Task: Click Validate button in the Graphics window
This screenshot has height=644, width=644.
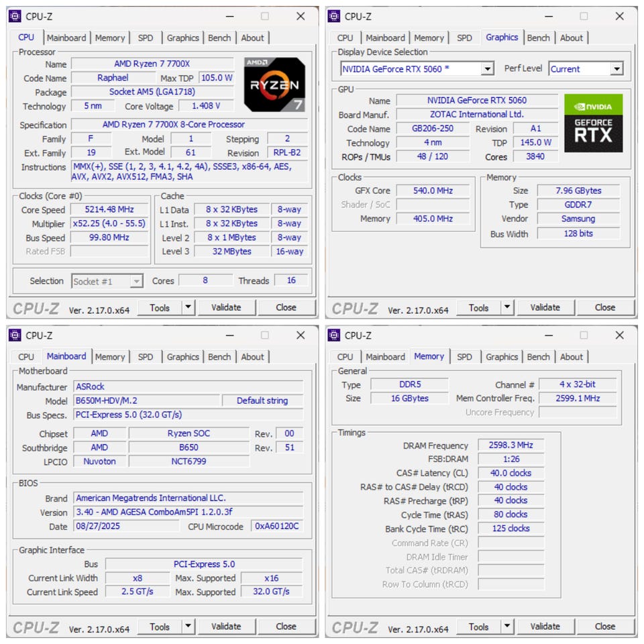Action: (x=545, y=308)
